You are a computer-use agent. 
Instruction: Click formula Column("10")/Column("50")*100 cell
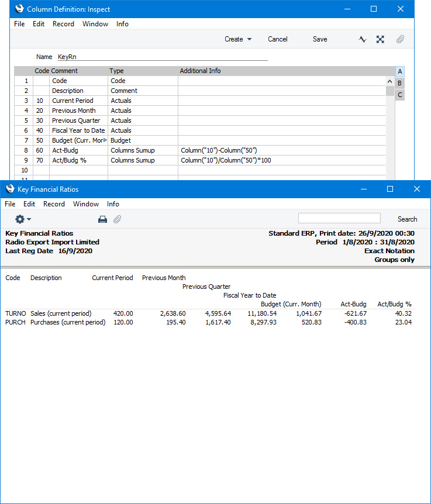point(282,160)
